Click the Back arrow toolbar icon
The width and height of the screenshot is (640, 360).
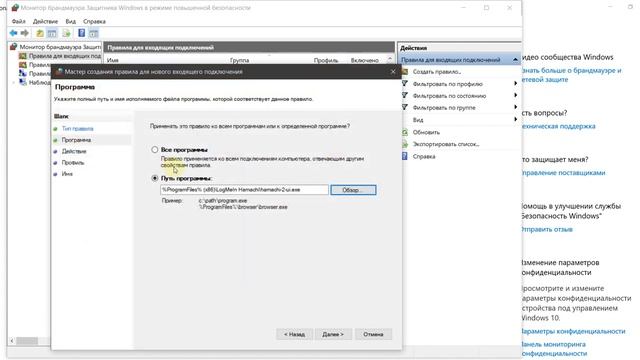[13, 33]
